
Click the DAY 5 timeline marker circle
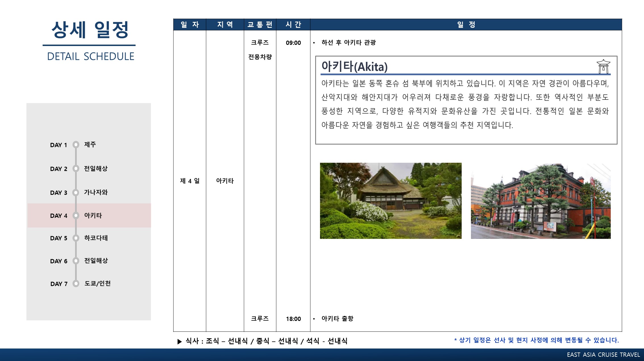click(76, 238)
